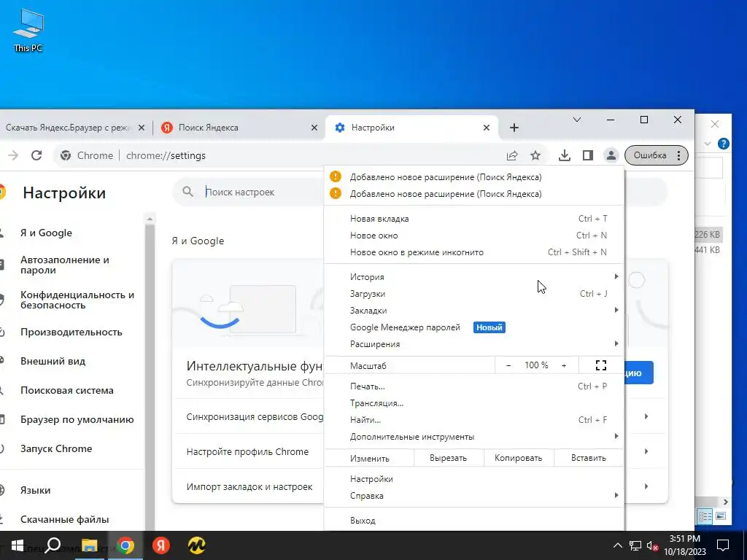Open second Добавлено новое расширение notification
Screen dimensions: 747x560
tap(474, 194)
